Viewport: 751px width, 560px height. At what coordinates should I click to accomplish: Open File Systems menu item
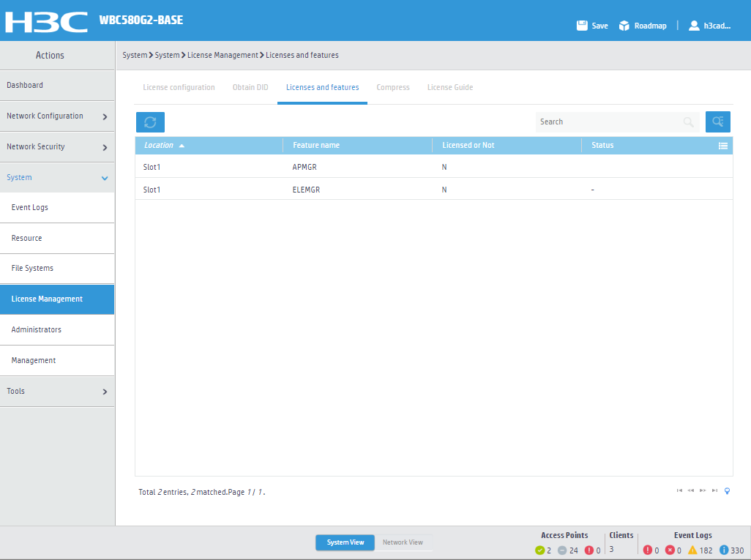tap(57, 268)
